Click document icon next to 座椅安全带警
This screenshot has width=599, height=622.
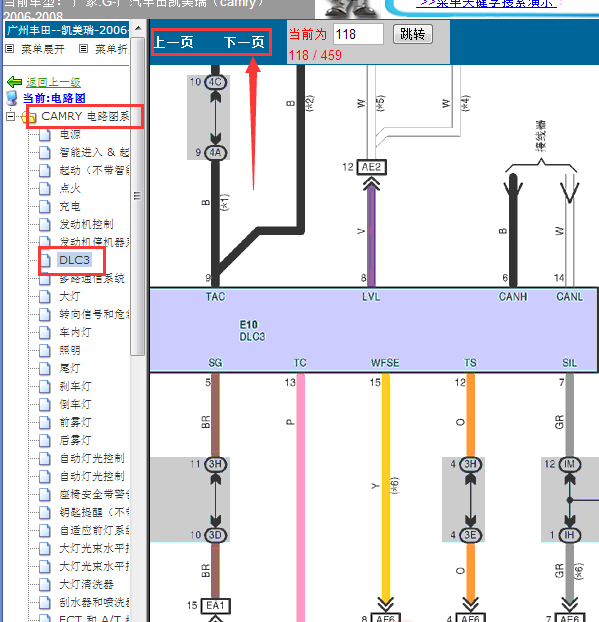(45, 494)
